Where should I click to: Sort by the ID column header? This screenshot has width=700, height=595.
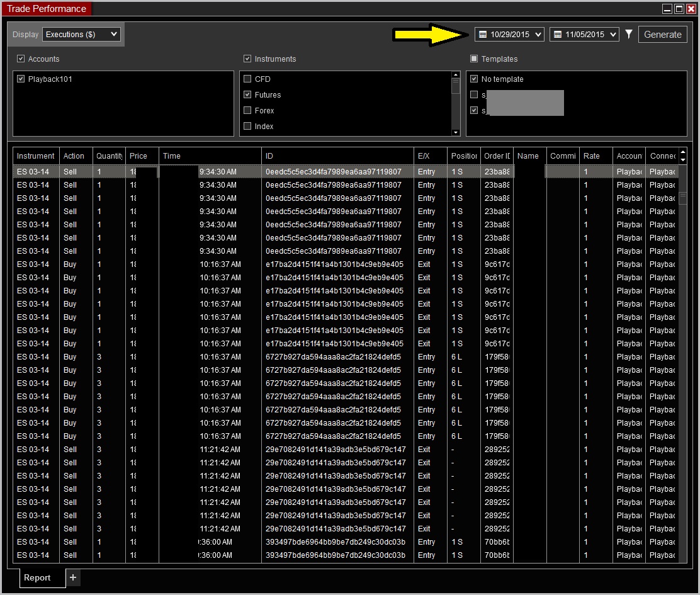point(337,156)
